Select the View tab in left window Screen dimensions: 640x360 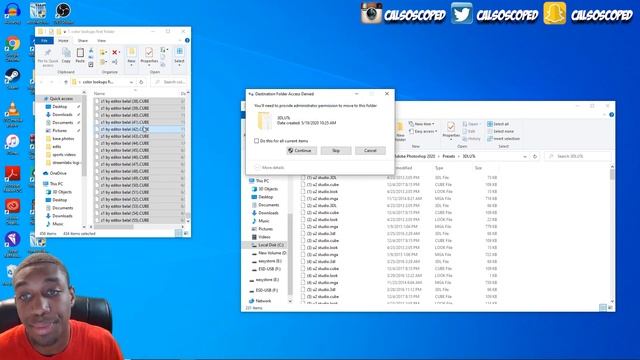[101, 40]
